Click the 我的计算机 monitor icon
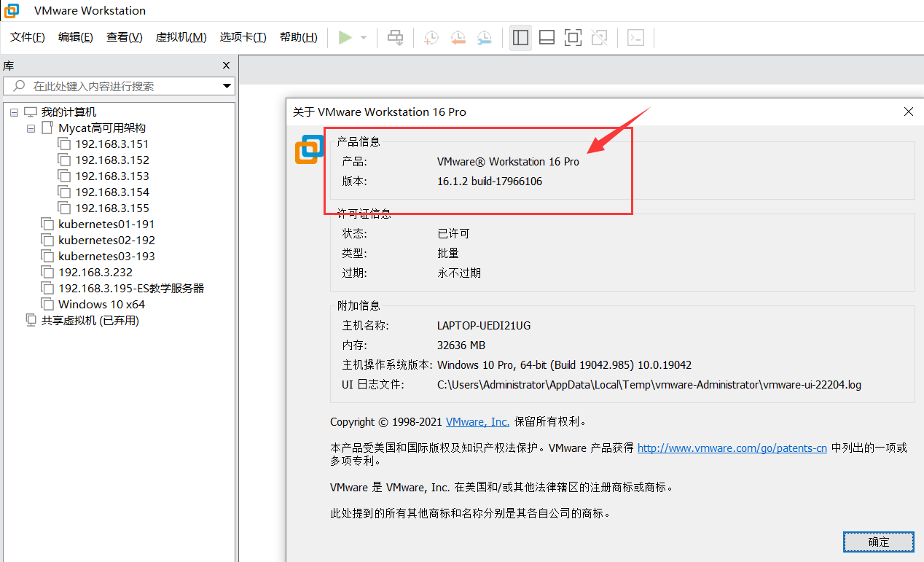This screenshot has height=562, width=924. [31, 112]
